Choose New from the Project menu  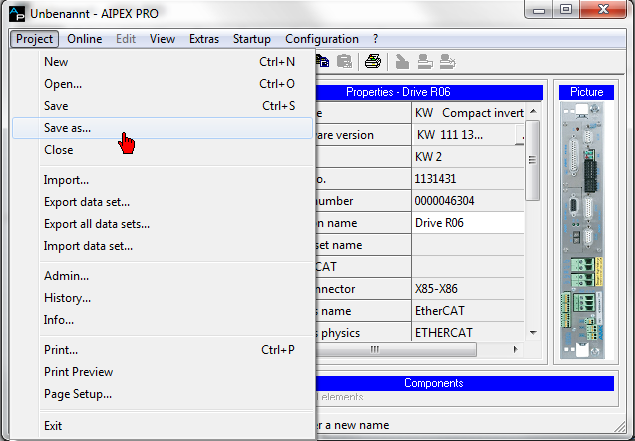163,62
